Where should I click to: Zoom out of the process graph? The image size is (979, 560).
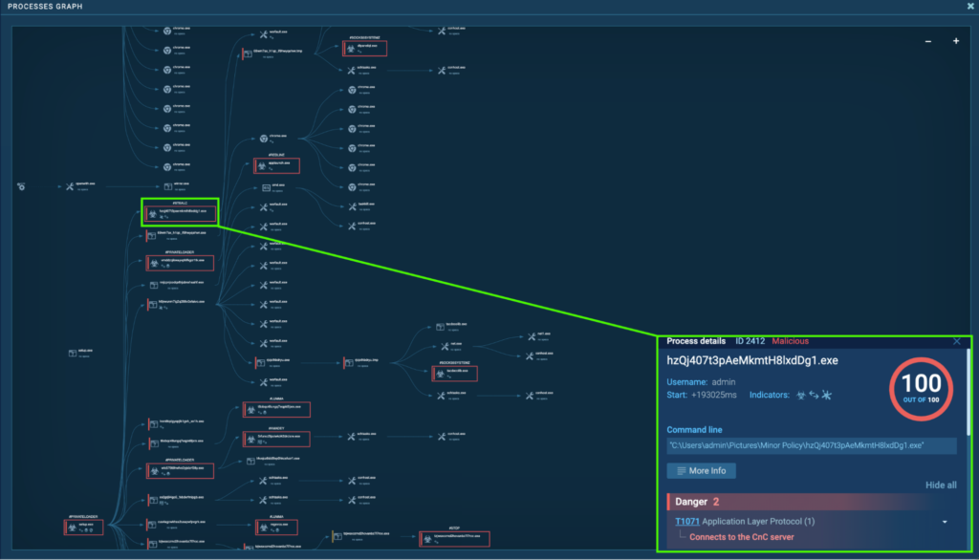click(929, 41)
